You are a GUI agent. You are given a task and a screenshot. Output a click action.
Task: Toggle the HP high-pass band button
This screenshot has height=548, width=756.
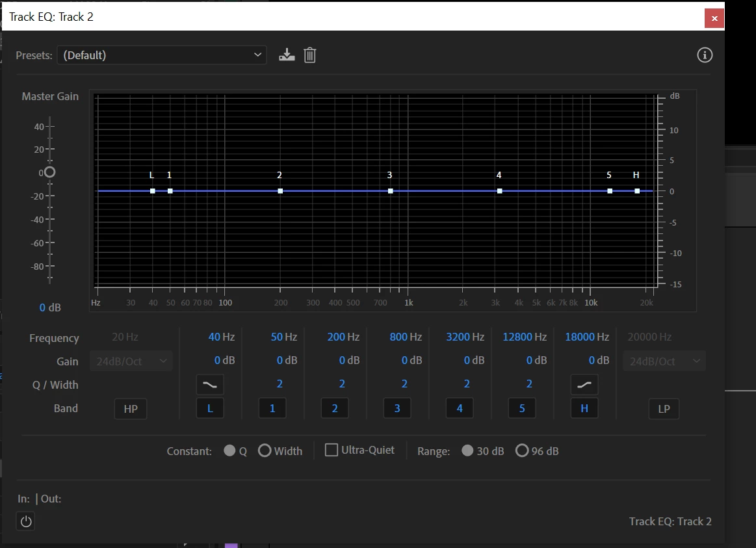131,409
